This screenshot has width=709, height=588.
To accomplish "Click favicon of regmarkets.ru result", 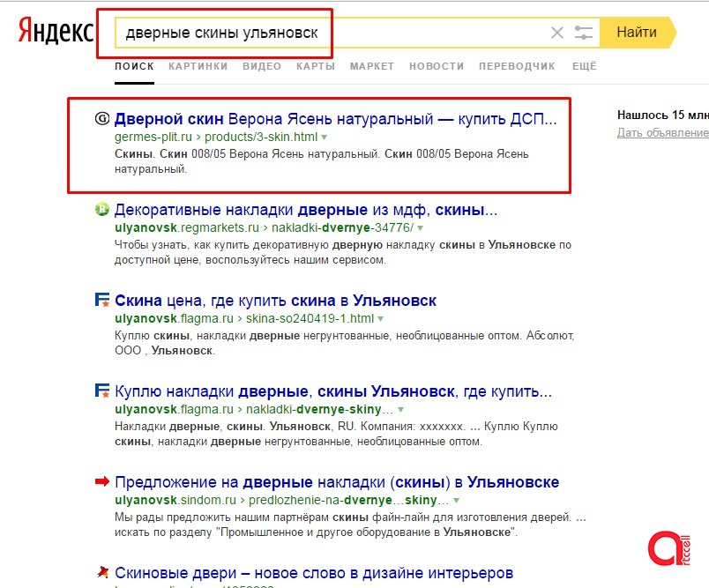I will [102, 209].
